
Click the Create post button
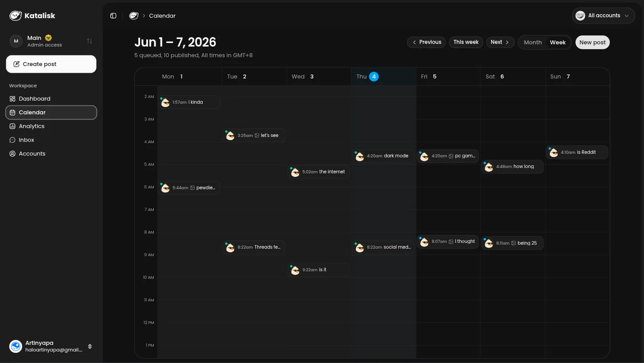click(x=51, y=64)
